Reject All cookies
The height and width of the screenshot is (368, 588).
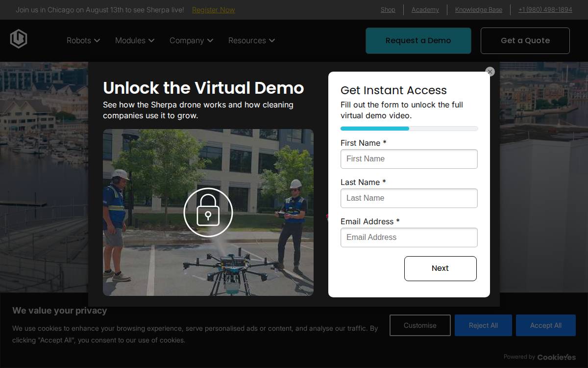click(483, 325)
